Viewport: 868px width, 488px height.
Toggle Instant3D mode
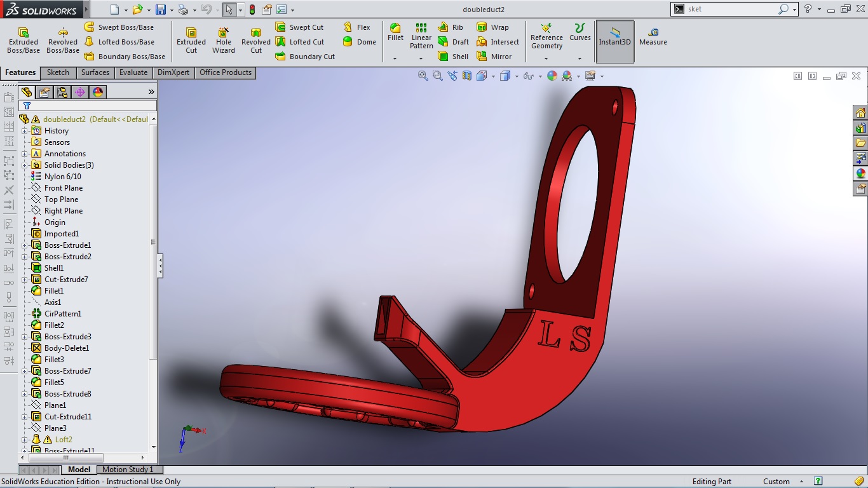pyautogui.click(x=615, y=41)
